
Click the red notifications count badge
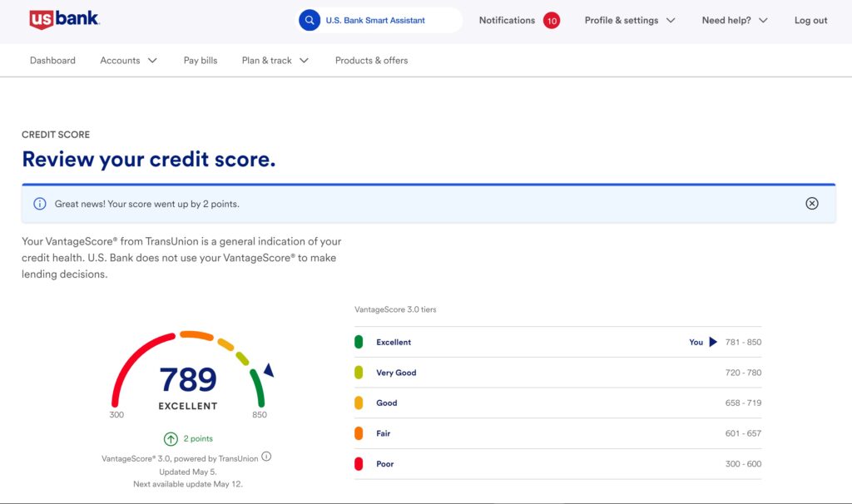[x=552, y=20]
